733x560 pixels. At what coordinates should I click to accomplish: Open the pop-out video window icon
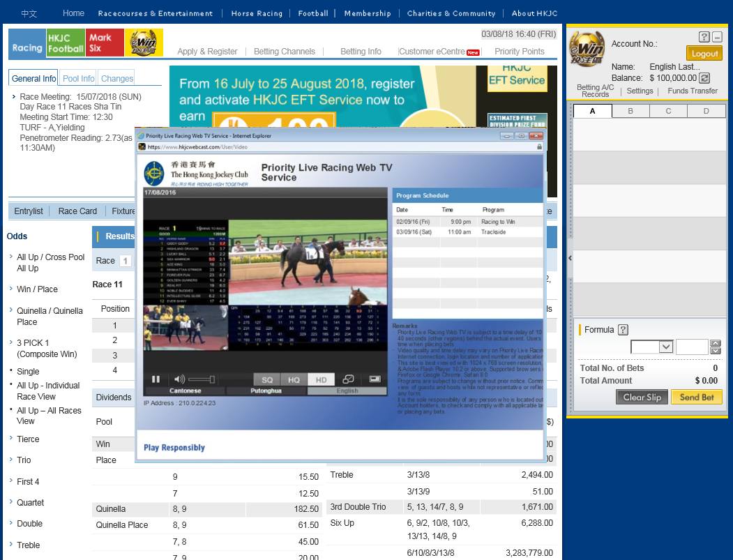click(348, 379)
